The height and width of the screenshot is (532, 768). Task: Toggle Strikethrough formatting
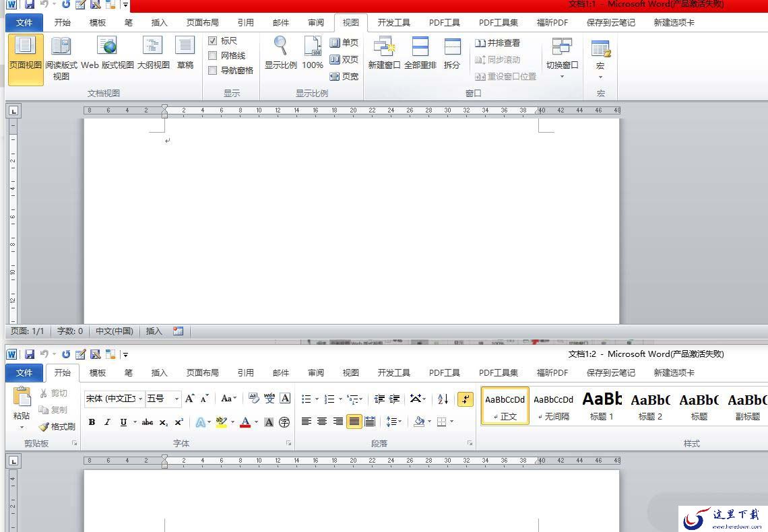(x=147, y=422)
